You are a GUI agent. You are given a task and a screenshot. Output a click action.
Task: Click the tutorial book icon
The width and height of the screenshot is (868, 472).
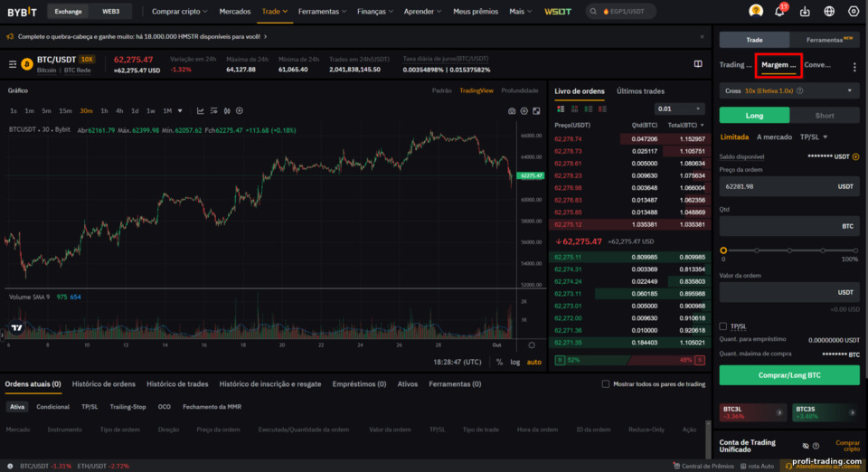(x=698, y=64)
